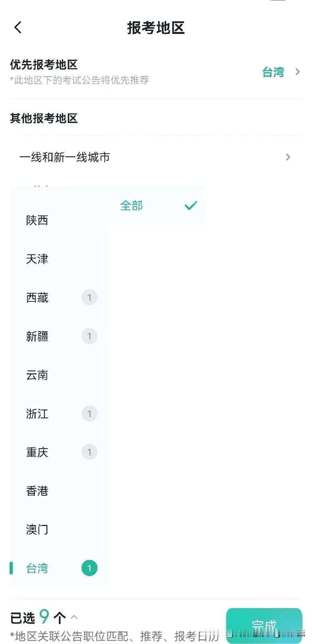Image resolution: width=312 pixels, height=644 pixels.
Task: Tap the count badge next to 重庆
Action: (x=90, y=452)
